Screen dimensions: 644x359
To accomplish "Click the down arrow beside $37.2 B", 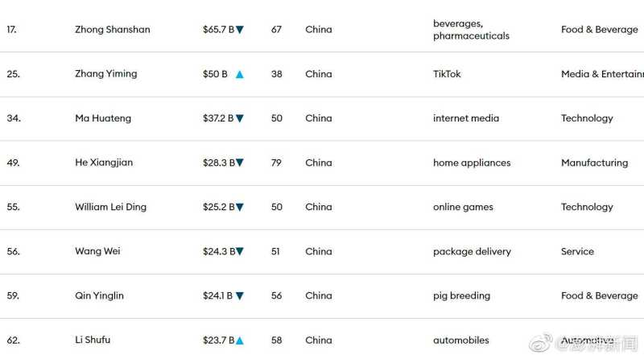I will click(239, 118).
